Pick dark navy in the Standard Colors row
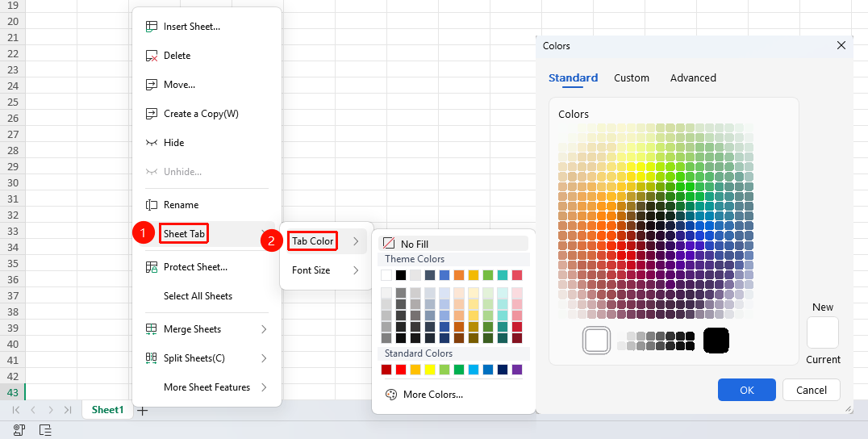 (x=503, y=370)
